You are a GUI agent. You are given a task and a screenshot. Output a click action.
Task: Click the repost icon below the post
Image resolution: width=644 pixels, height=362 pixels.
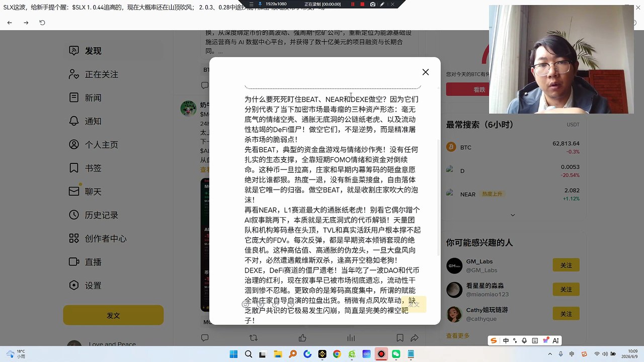[254, 338]
